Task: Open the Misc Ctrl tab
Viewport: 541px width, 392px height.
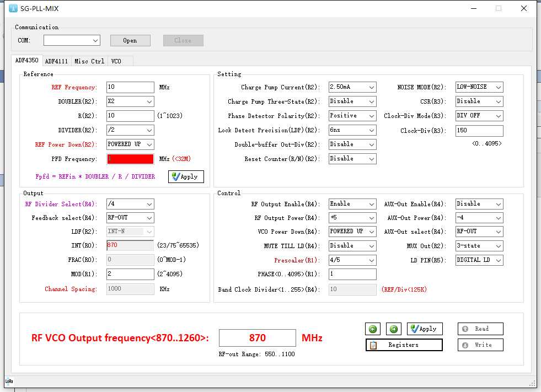Action: [x=89, y=61]
